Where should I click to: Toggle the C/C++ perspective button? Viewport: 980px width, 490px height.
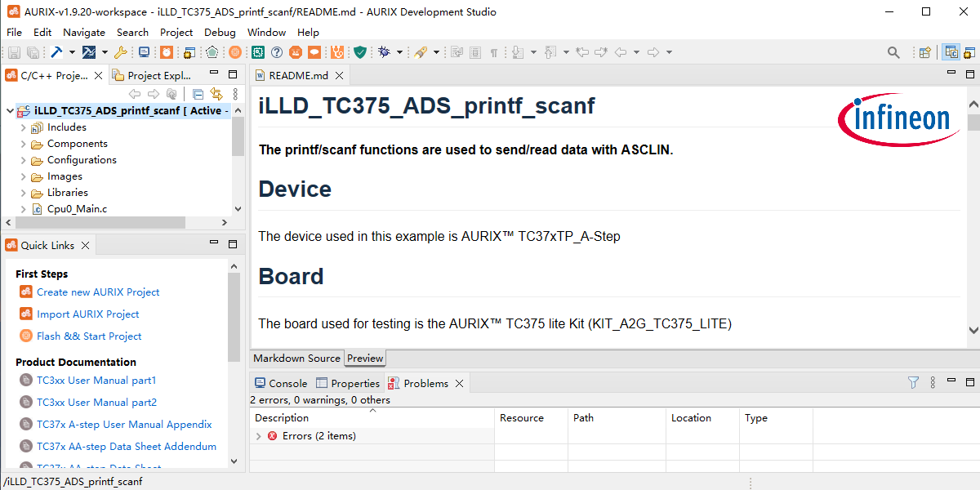(x=951, y=52)
